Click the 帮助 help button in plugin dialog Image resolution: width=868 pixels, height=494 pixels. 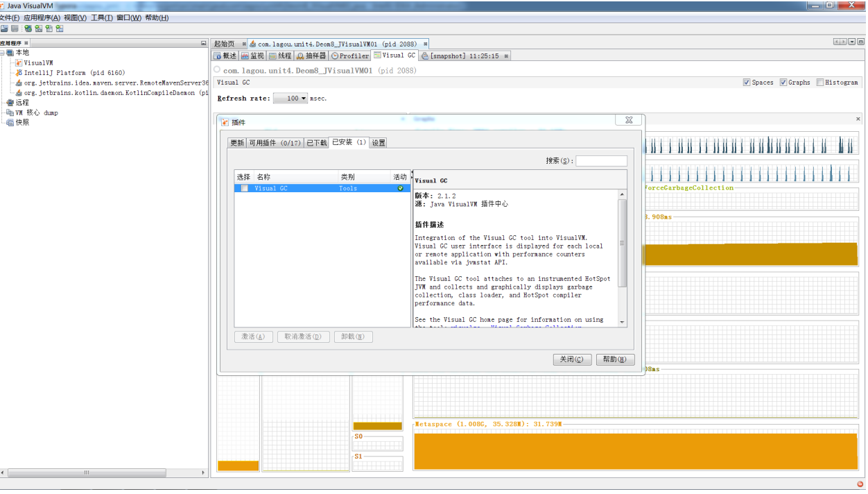point(615,359)
